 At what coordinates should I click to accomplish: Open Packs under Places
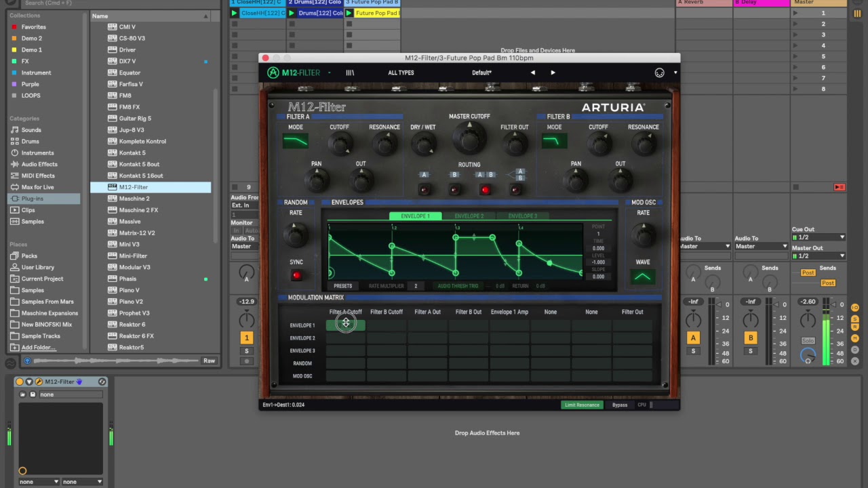pos(29,256)
